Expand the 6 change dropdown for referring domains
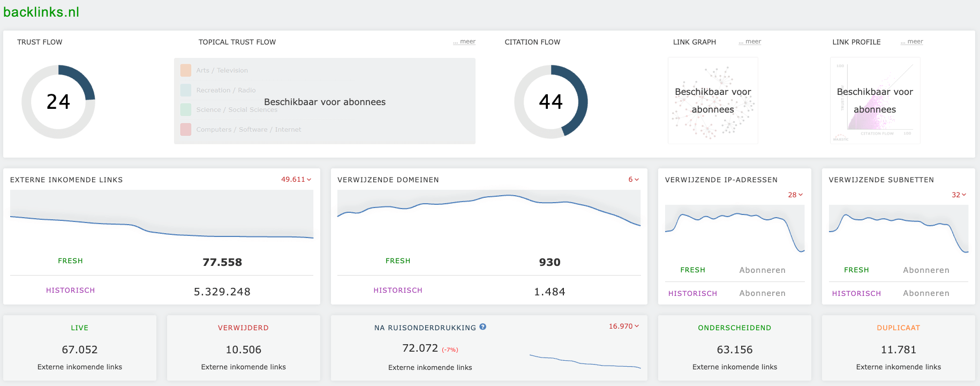980x386 pixels. click(634, 180)
